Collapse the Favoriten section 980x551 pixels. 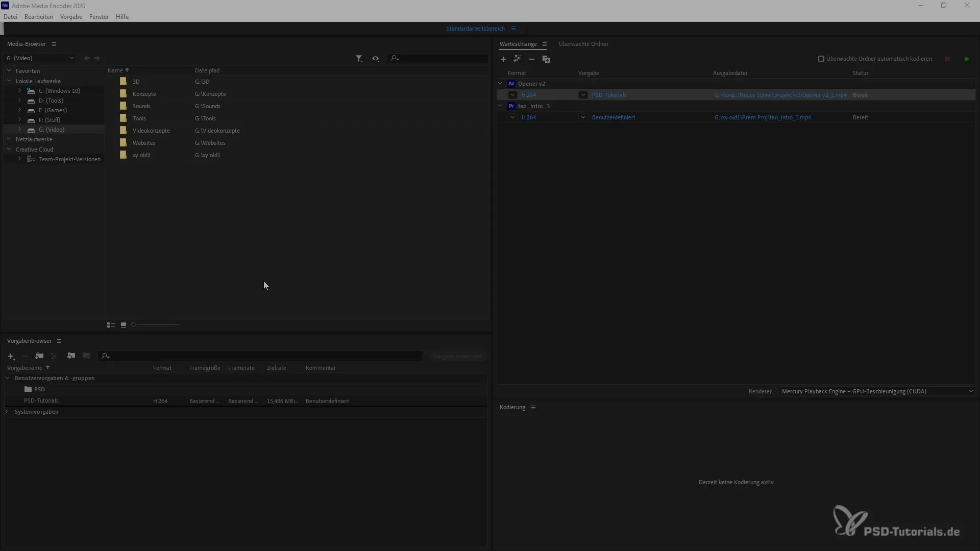coord(9,71)
